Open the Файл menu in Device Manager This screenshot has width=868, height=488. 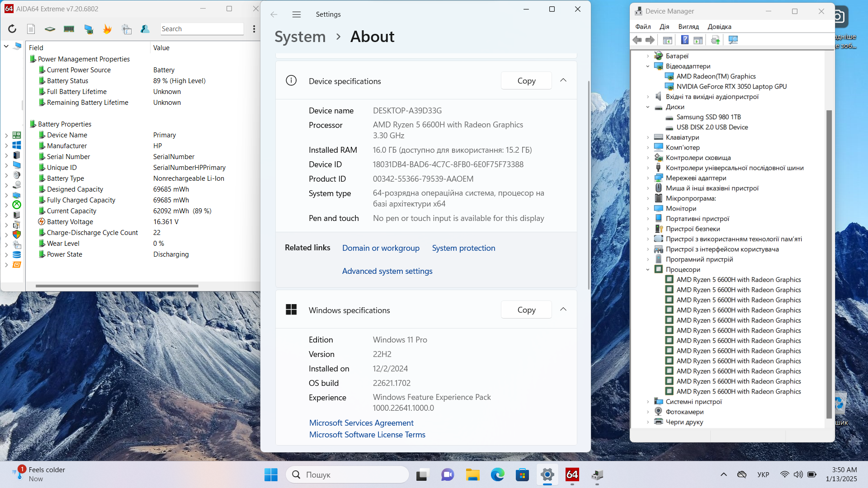[643, 27]
